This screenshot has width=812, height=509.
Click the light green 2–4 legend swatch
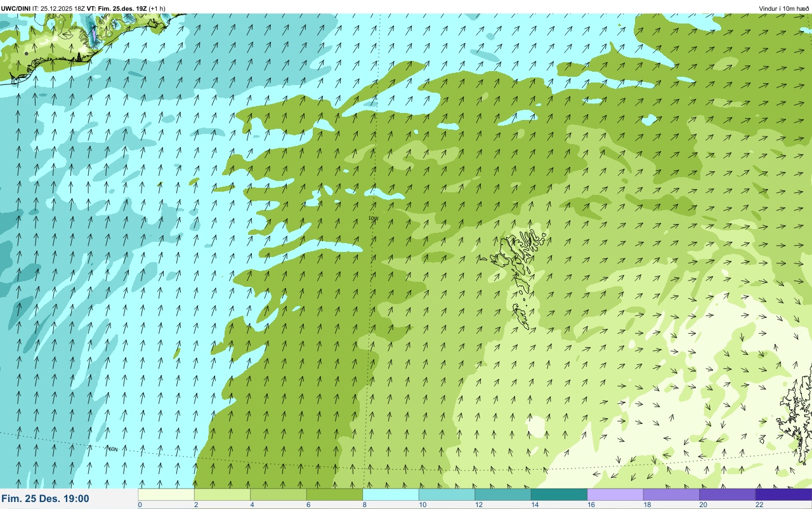[222, 494]
